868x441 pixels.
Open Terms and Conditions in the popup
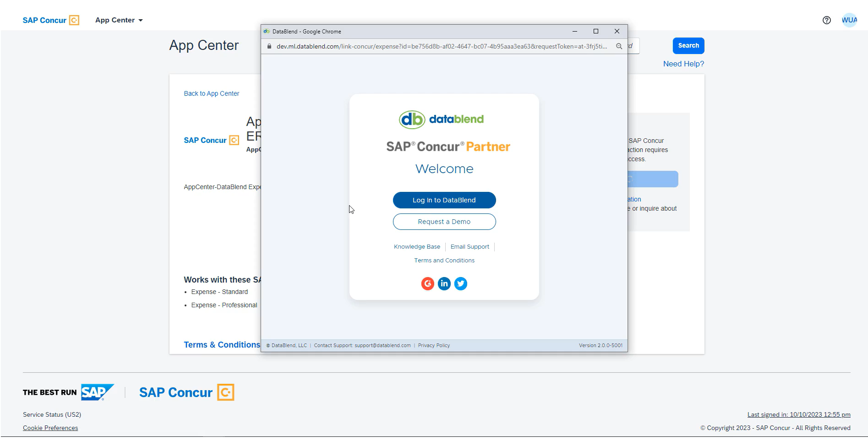point(444,260)
